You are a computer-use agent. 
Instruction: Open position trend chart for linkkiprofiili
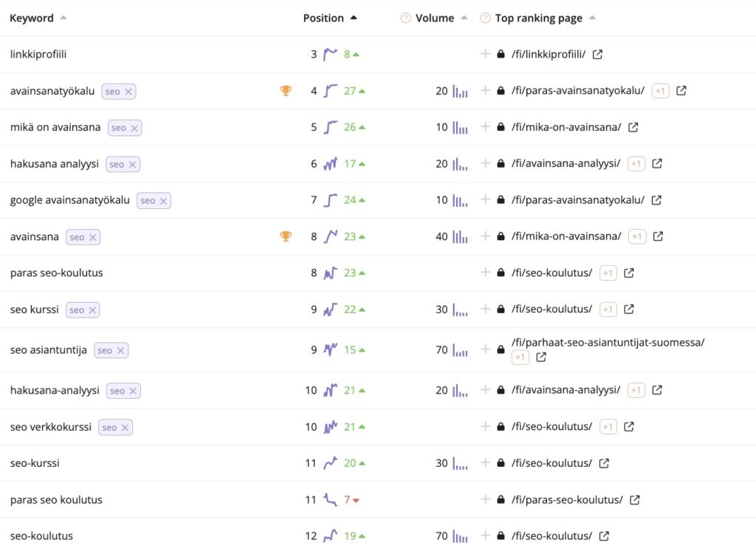pyautogui.click(x=330, y=54)
